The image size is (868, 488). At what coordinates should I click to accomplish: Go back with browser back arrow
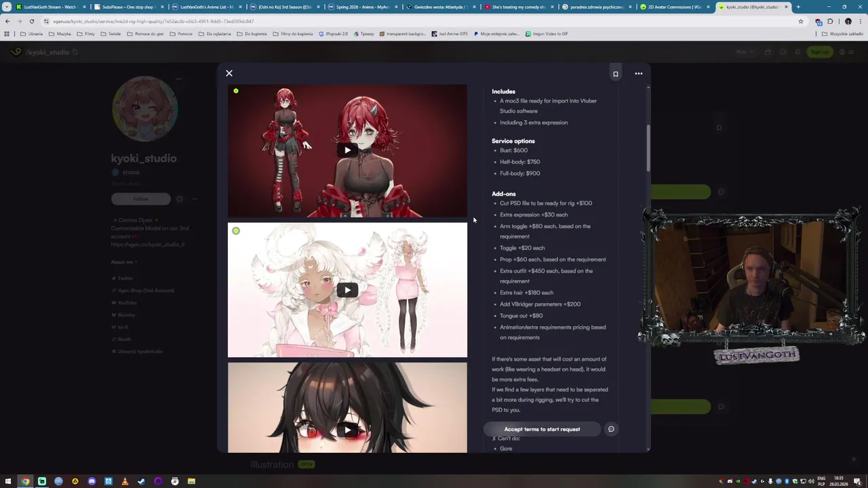pos(7,21)
